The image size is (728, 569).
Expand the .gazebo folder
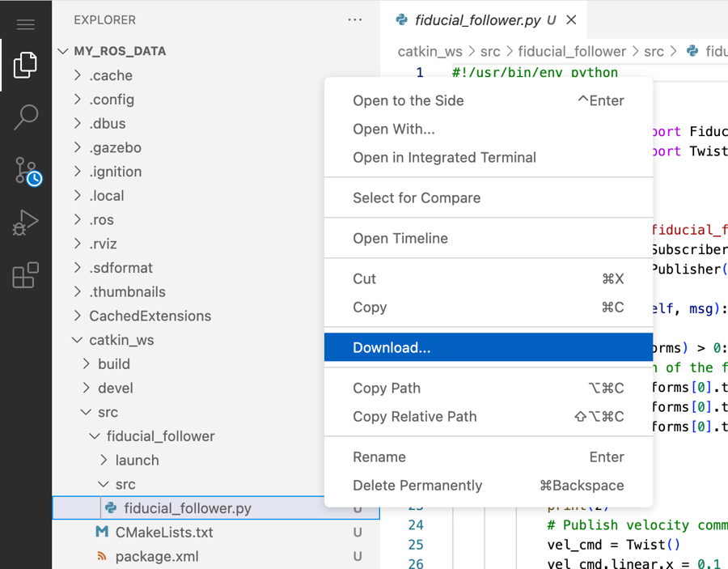click(115, 147)
